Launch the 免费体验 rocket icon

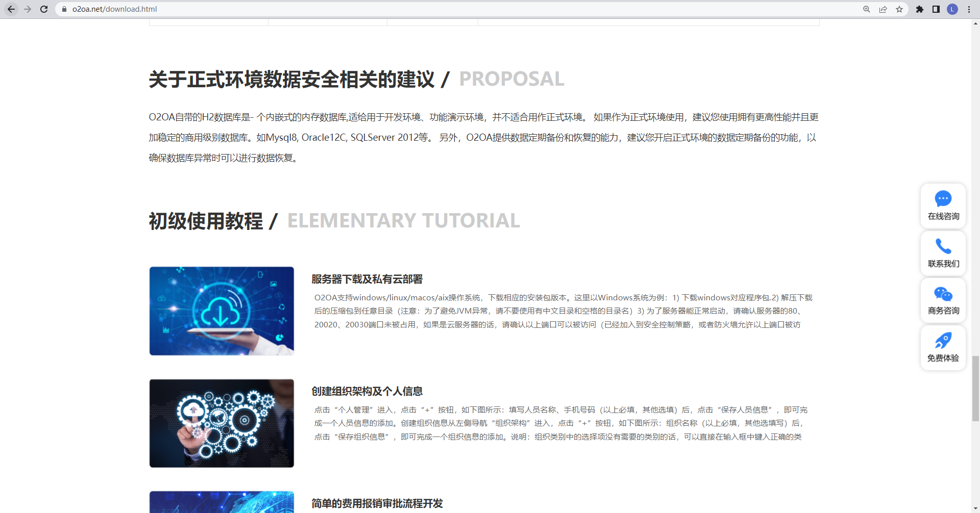[943, 341]
